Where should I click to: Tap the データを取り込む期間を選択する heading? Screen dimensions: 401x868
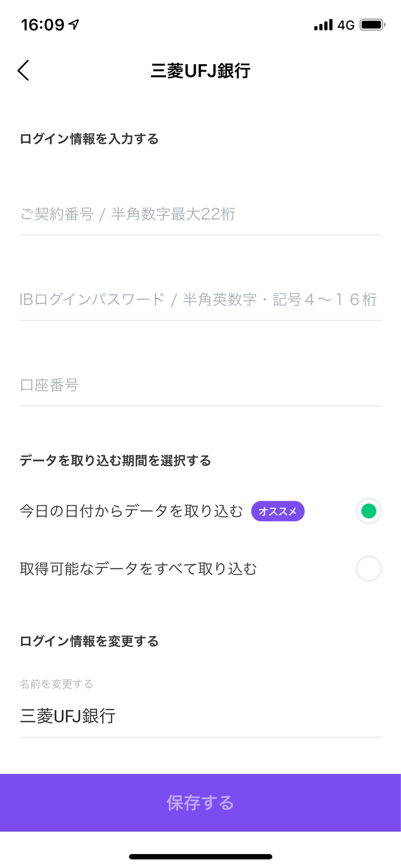point(115,461)
